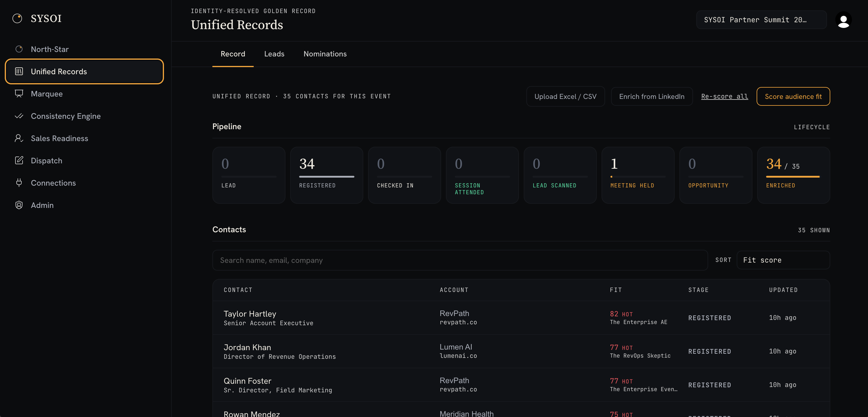Click the Admin shield icon
Screen dimensions: 868x417
[19, 205]
